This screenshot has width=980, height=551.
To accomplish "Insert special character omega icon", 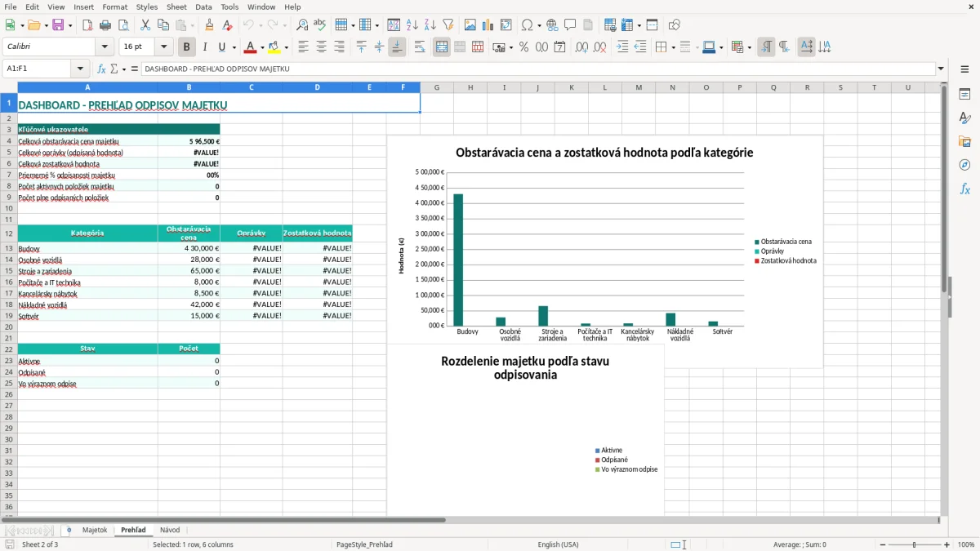I will coord(527,25).
